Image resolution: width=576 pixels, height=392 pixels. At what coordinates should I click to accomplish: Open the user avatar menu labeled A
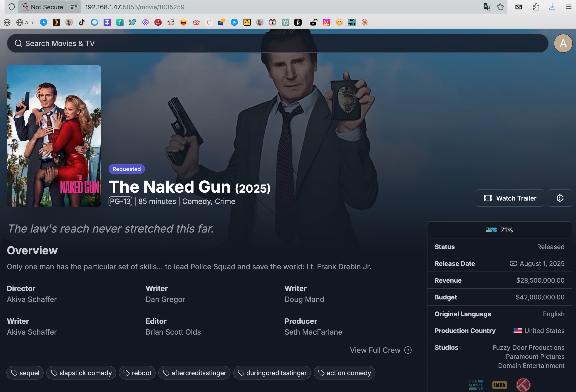(563, 43)
